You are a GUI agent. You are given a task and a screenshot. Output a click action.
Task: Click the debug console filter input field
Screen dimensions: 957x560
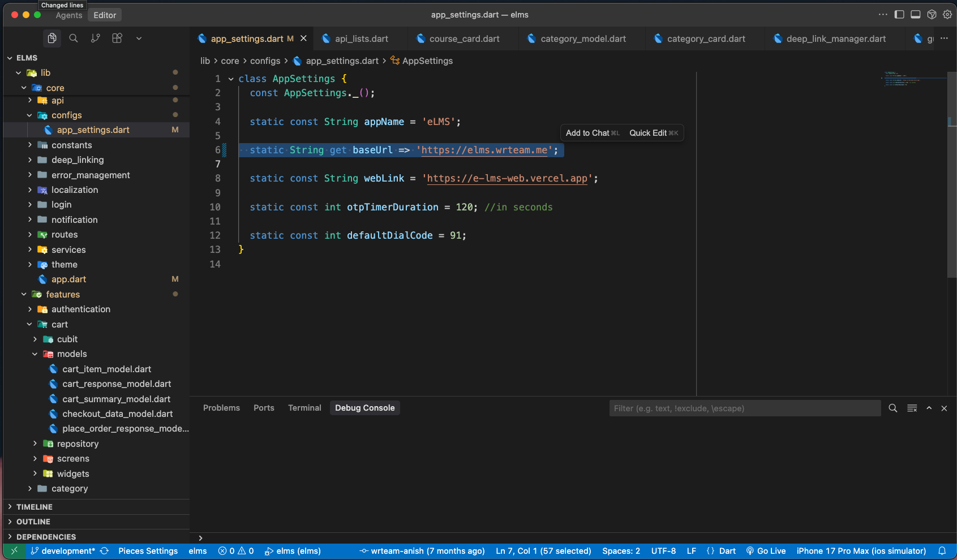pyautogui.click(x=744, y=408)
